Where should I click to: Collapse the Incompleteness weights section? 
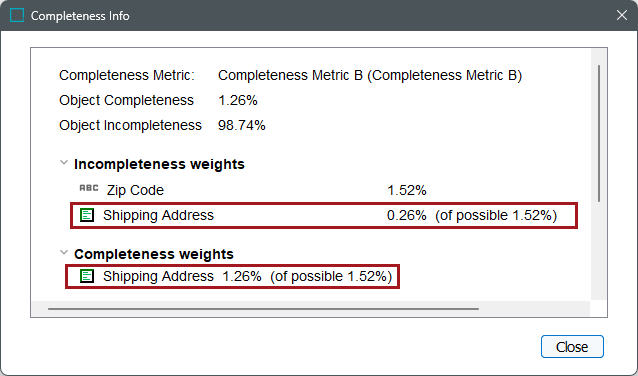point(64,162)
